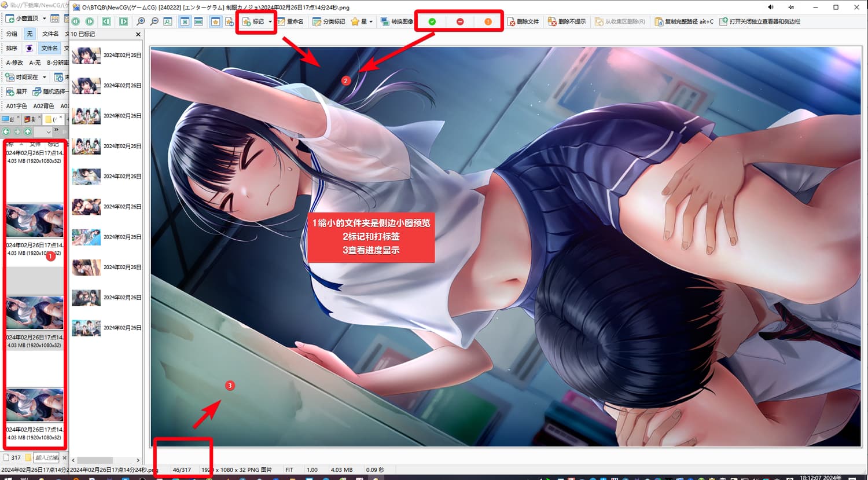This screenshot has width=868, height=480.
Task: Select the sixth thumbnail in the marked list
Action: (86, 207)
